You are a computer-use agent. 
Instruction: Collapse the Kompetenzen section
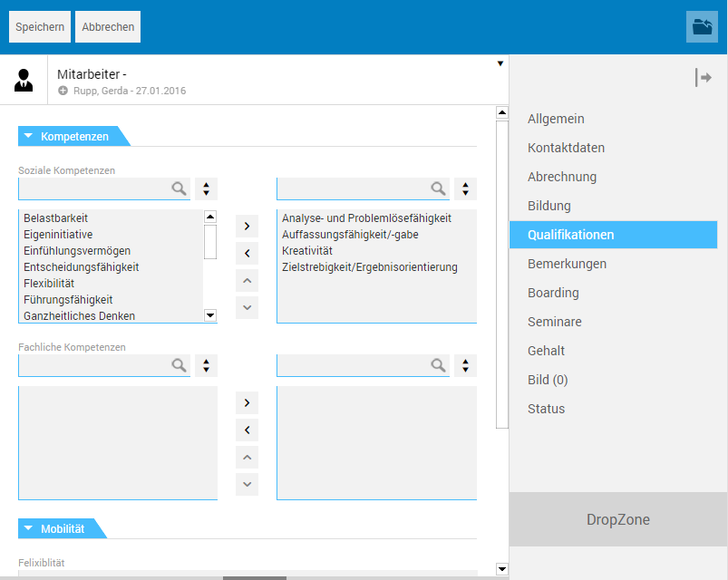pos(28,137)
